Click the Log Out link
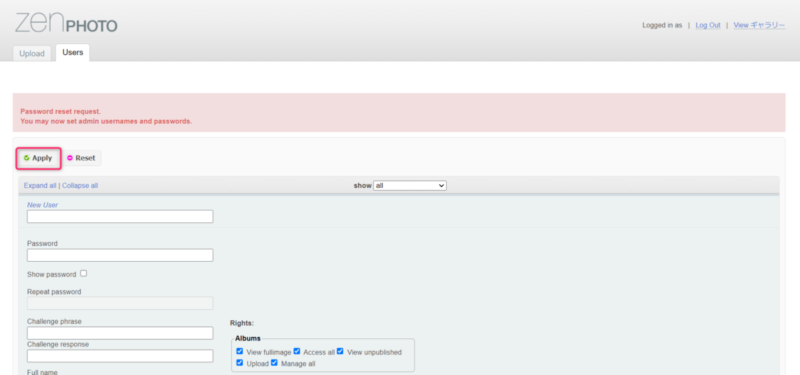800x375 pixels. pos(708,25)
